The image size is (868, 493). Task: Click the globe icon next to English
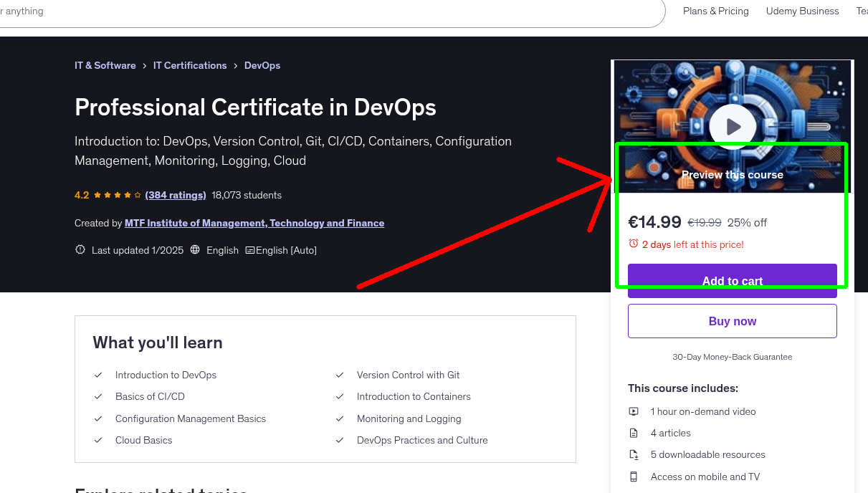[x=194, y=250]
